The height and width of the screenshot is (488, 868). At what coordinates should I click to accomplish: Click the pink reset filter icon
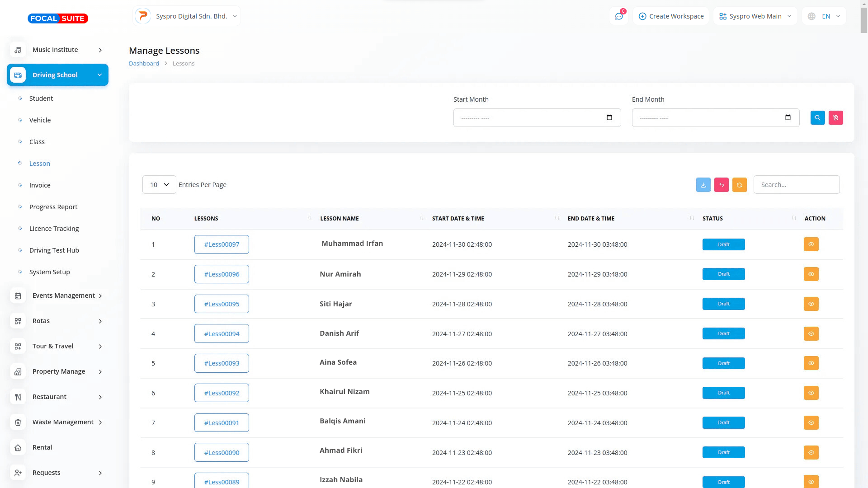pos(835,117)
